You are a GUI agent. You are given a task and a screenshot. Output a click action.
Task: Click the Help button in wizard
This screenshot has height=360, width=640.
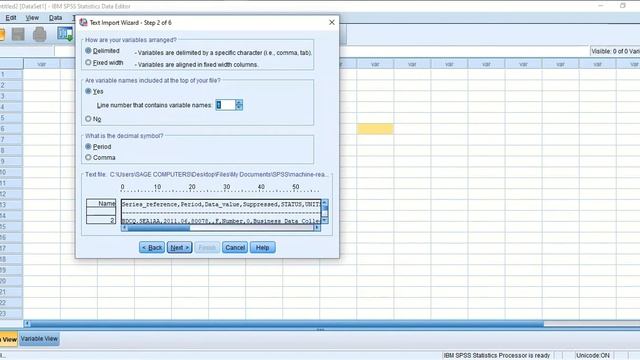click(x=262, y=247)
